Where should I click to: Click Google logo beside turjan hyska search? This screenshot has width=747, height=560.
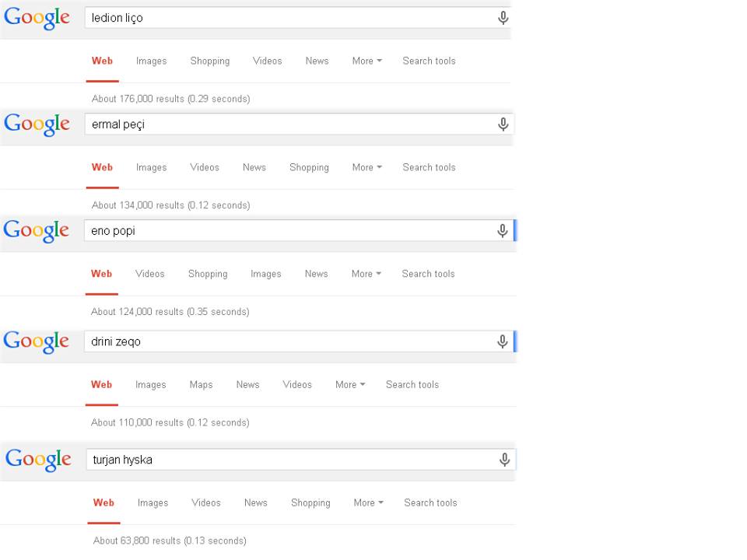(x=38, y=460)
